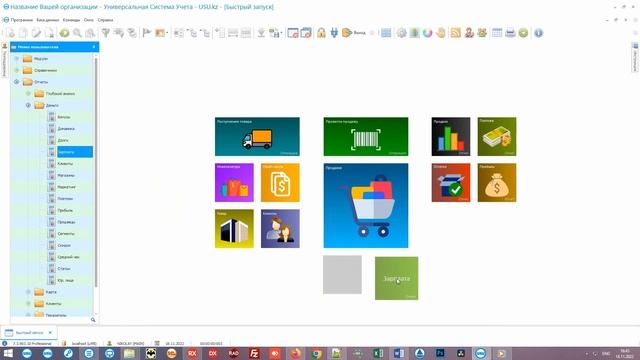Click the colorful circle toolbar icon

click(x=427, y=33)
